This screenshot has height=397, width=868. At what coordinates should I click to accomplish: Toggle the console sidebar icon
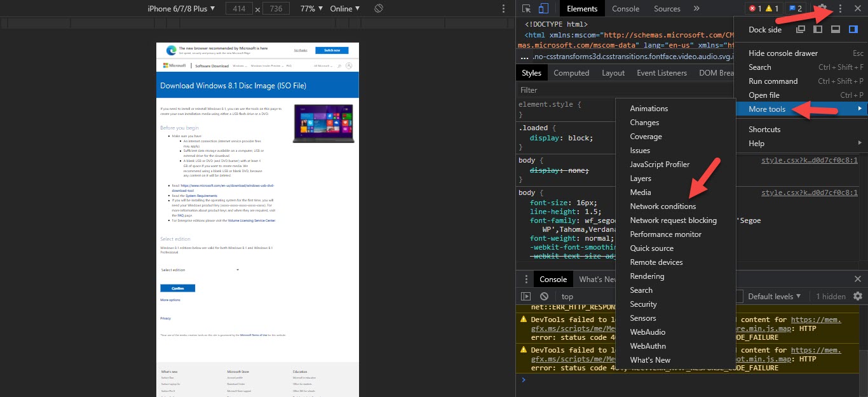coord(526,297)
